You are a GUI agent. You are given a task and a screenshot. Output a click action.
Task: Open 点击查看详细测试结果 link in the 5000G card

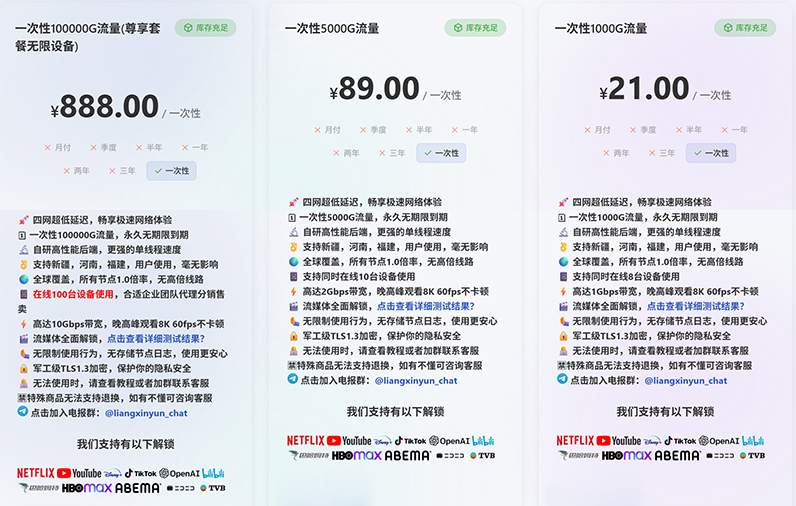click(426, 306)
